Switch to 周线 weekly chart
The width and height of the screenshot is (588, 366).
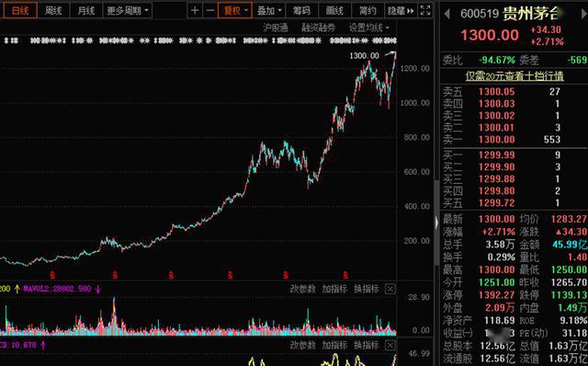(x=53, y=10)
